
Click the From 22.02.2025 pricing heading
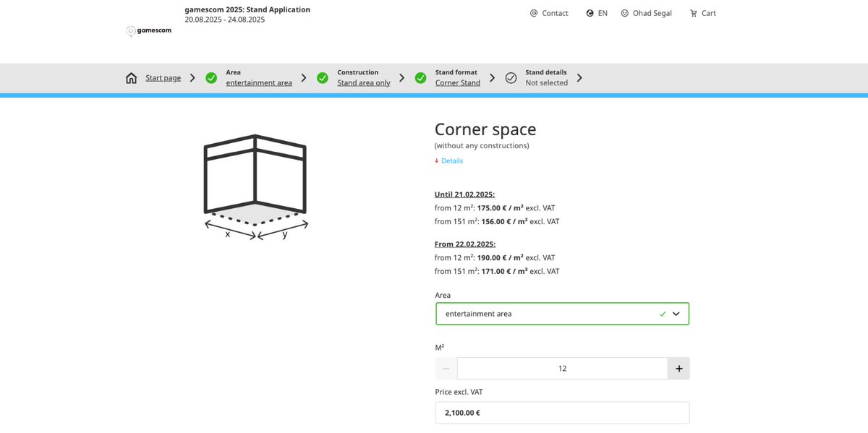(x=465, y=244)
